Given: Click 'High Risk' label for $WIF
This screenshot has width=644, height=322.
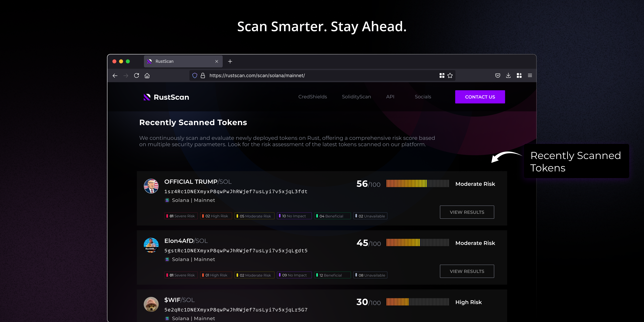Looking at the screenshot, I should tap(469, 302).
